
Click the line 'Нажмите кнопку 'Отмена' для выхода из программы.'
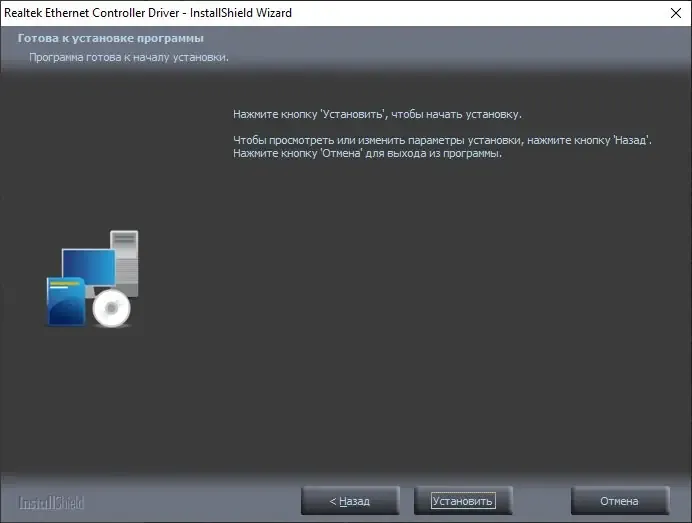pos(368,154)
